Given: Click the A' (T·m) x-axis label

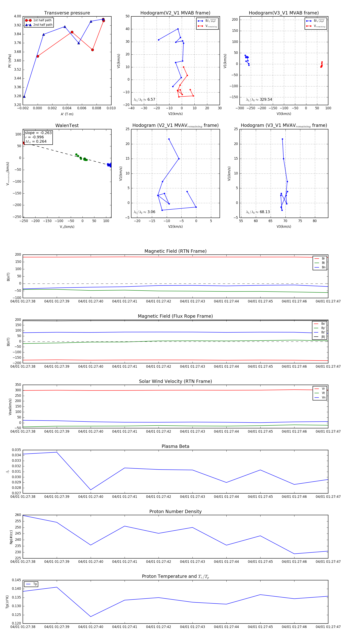Looking at the screenshot, I should tap(67, 114).
